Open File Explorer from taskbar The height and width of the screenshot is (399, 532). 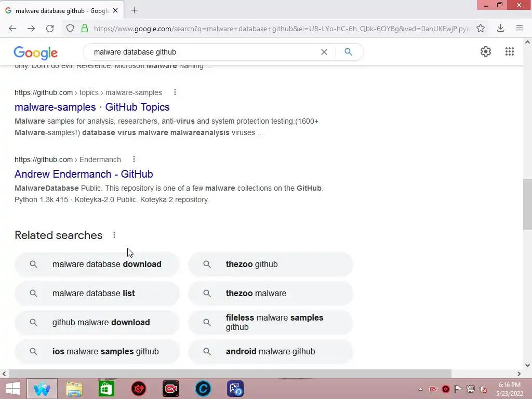pyautogui.click(x=74, y=389)
